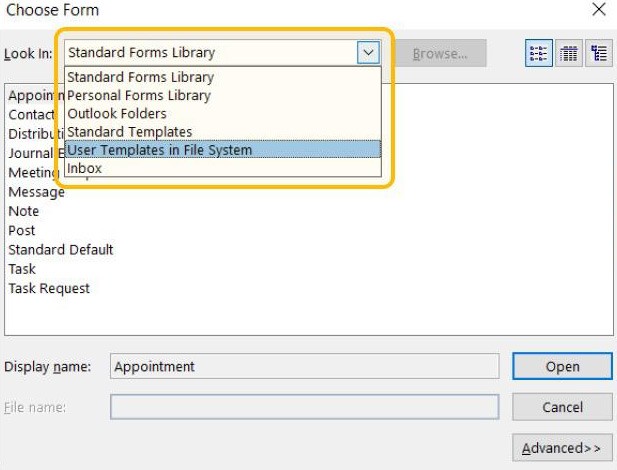Expand the Advanced>> options
This screenshot has height=470, width=617.
coord(562,447)
